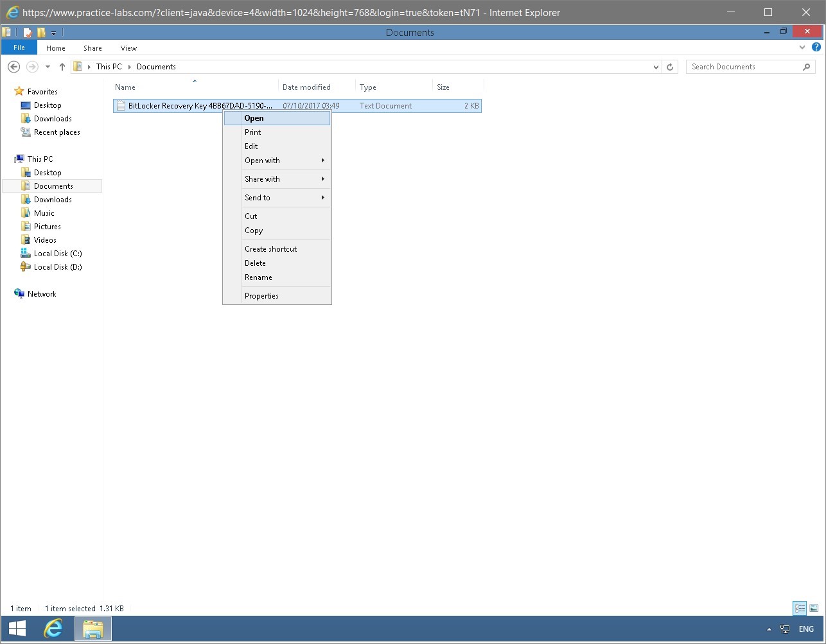Click the Up one level arrow
Image resolution: width=826 pixels, height=644 pixels.
coord(62,66)
